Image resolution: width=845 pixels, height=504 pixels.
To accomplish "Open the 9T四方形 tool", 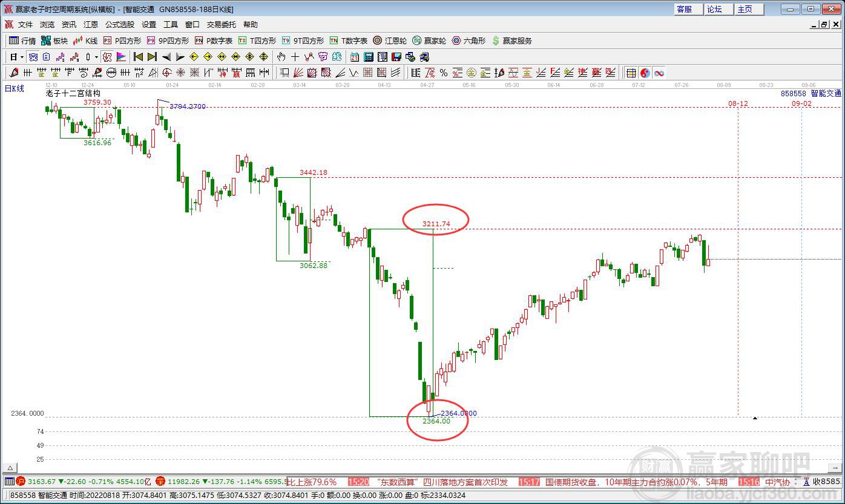I will point(303,41).
